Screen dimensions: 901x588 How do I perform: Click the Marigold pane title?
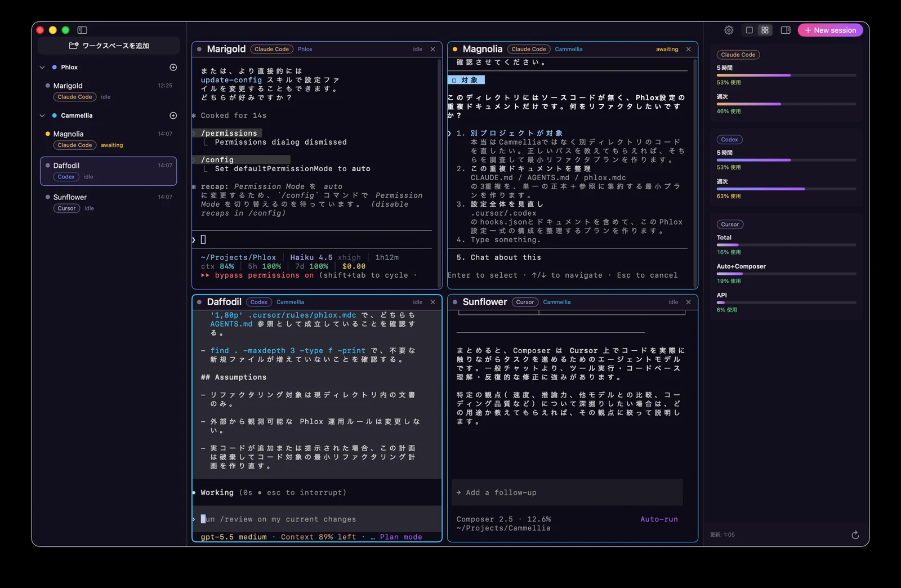click(226, 49)
